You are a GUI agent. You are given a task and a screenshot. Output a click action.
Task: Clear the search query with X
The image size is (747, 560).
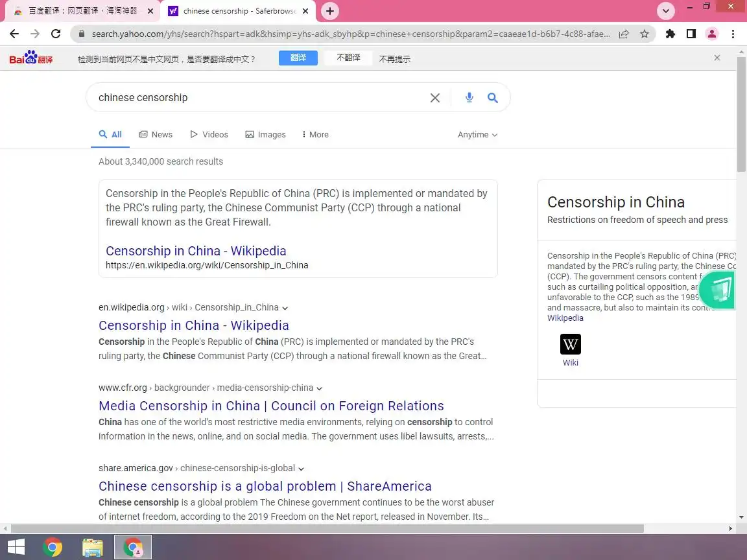tap(435, 98)
